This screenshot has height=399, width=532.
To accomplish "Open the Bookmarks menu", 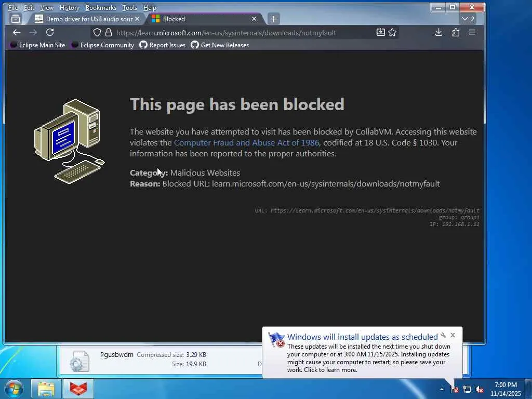I will (101, 7).
